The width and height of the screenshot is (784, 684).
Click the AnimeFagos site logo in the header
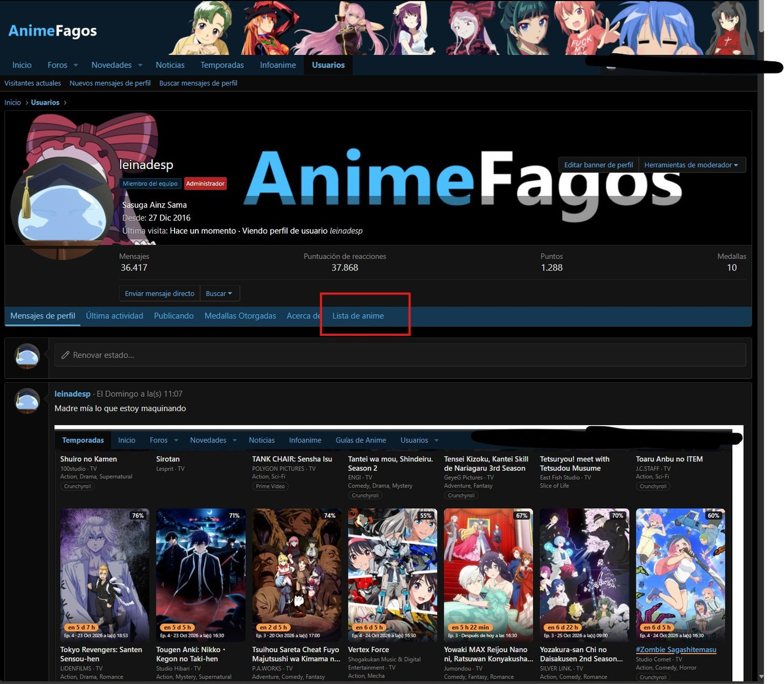click(x=53, y=31)
